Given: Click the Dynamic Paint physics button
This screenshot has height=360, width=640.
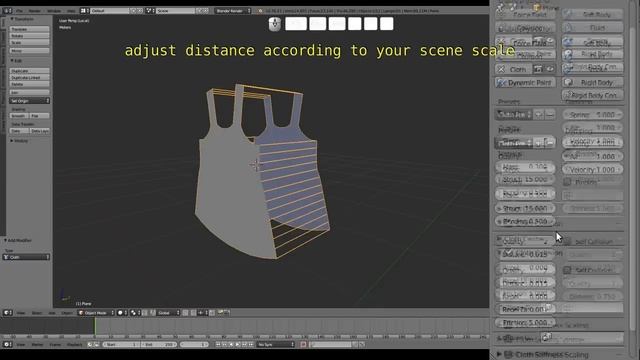Looking at the screenshot, I should point(525,82).
